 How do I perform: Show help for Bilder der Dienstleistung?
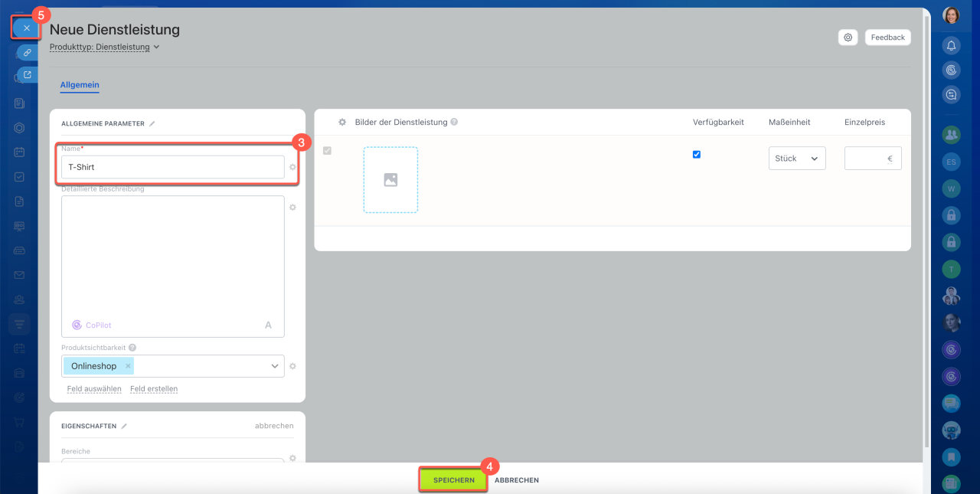coord(454,122)
